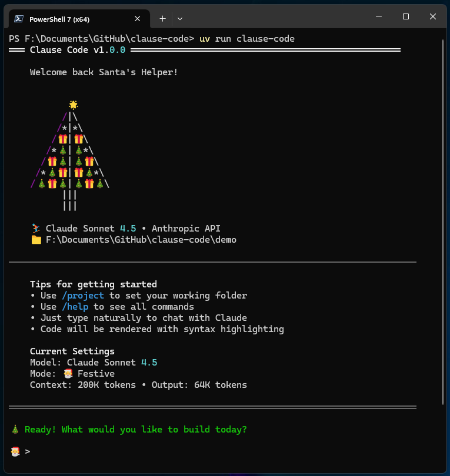This screenshot has width=450, height=476.
Task: Click 'Anthropic API' text
Action: [x=186, y=228]
